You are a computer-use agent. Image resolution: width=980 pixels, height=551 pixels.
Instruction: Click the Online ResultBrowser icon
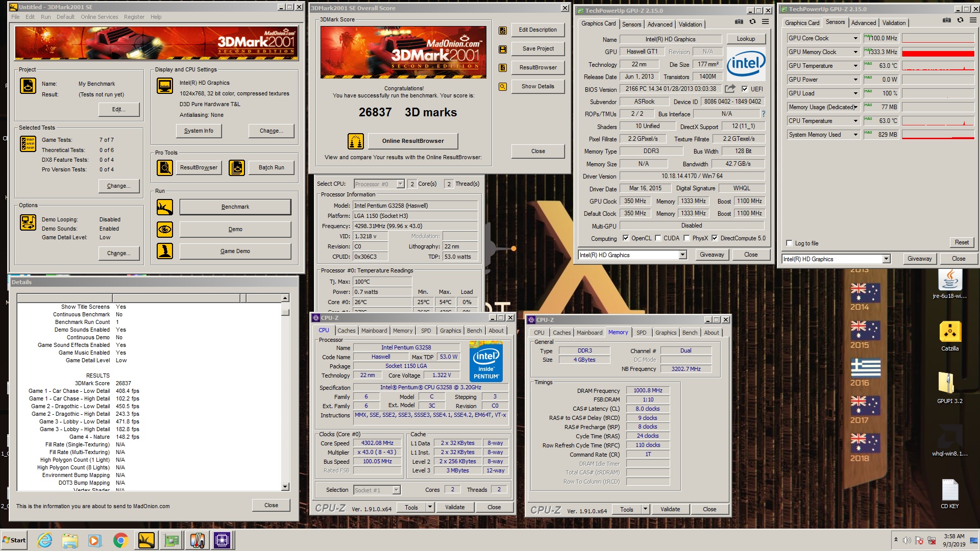point(356,141)
